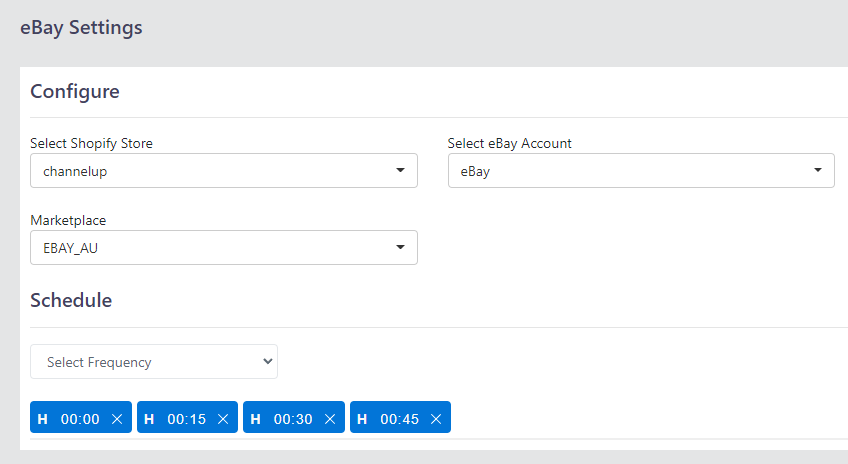This screenshot has height=464, width=848.
Task: Click the Select eBay Account label
Action: pyautogui.click(x=509, y=143)
